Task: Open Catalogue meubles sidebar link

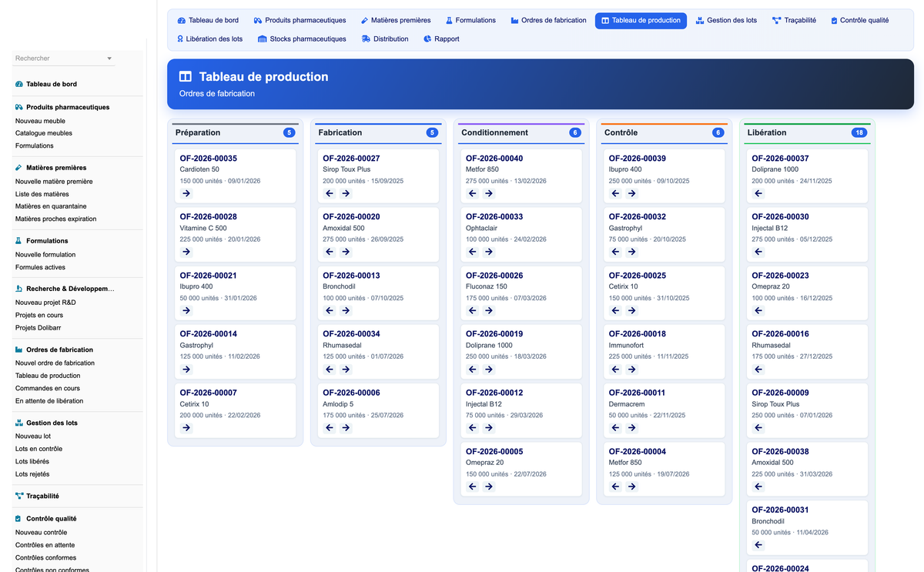Action: [44, 133]
